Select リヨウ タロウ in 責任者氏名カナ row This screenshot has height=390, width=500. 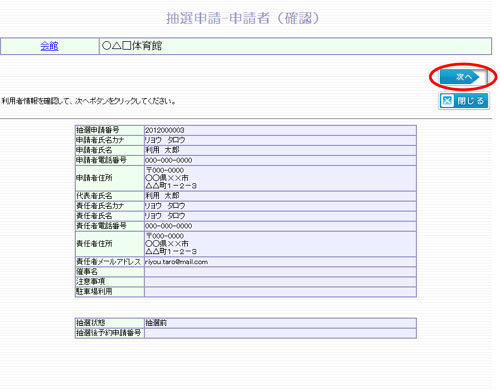(165, 206)
